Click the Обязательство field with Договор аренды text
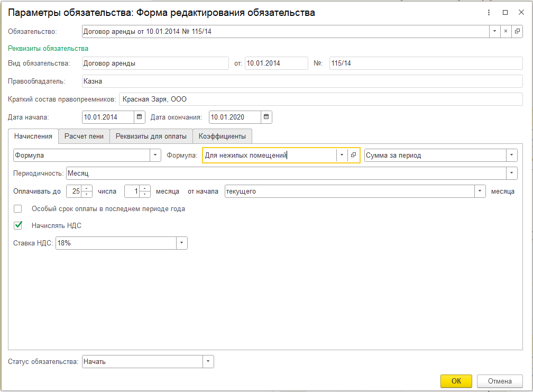The image size is (533, 392). (286, 31)
